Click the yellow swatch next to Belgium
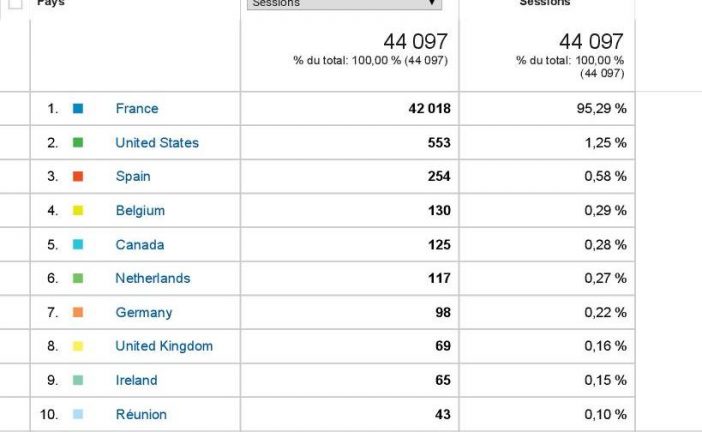The height and width of the screenshot is (432, 702). pos(78,211)
